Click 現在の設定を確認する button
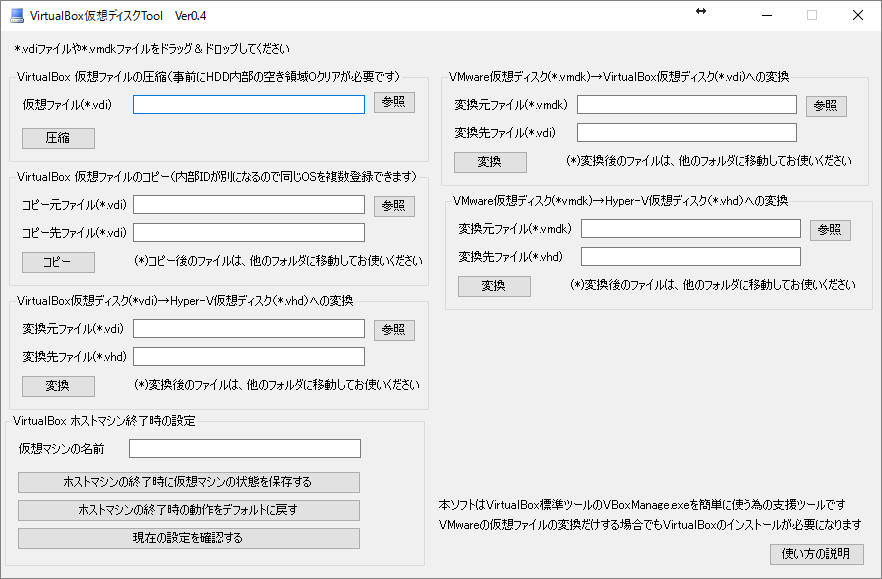 tap(189, 538)
